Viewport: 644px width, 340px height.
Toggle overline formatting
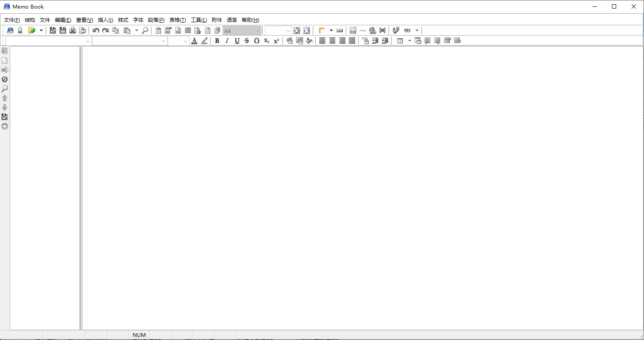coord(256,41)
